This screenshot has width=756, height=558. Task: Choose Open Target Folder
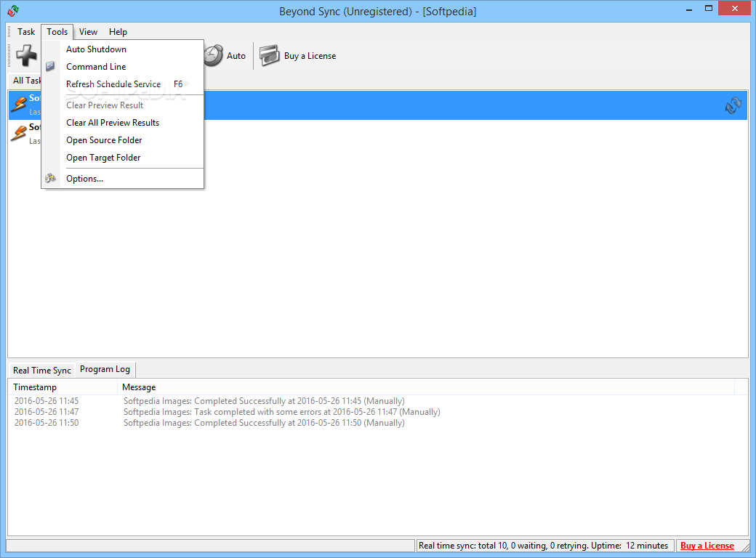(x=123, y=158)
